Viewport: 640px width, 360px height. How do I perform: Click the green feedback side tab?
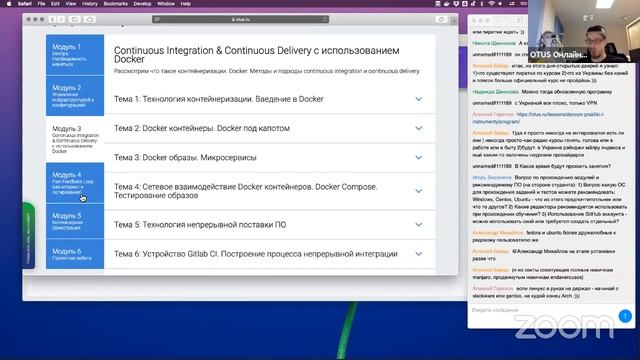point(29,235)
